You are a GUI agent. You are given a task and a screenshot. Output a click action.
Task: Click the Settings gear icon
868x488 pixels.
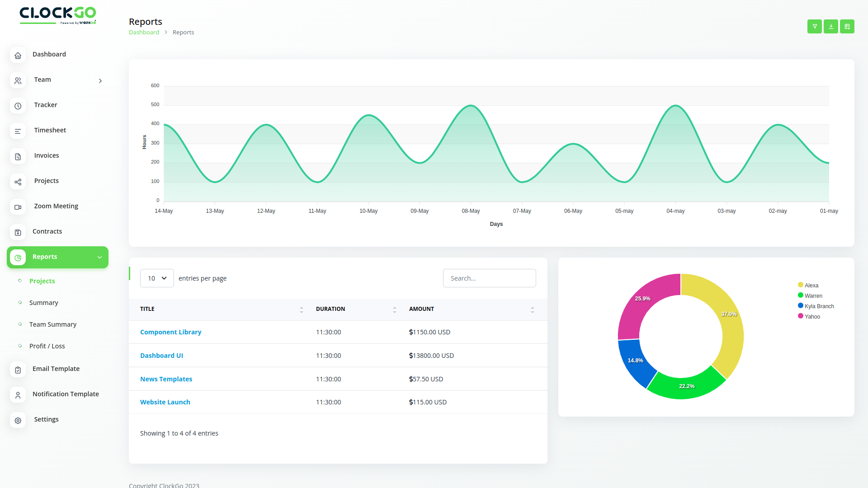[18, 420]
